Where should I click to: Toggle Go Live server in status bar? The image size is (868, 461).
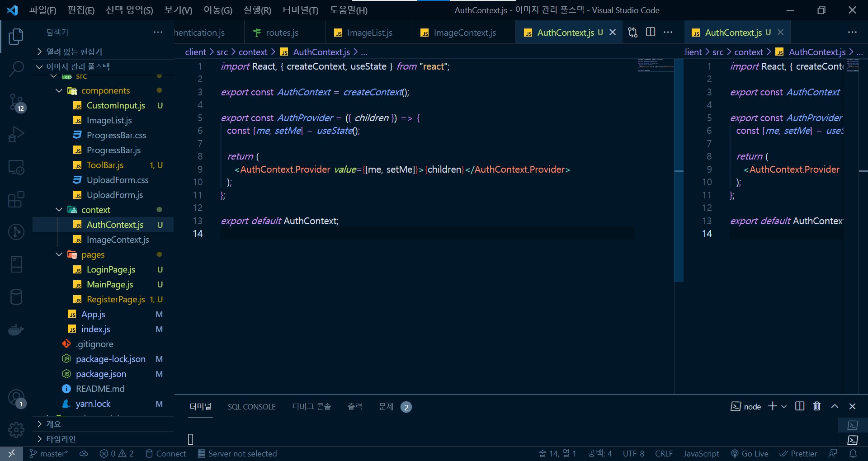[x=750, y=454]
